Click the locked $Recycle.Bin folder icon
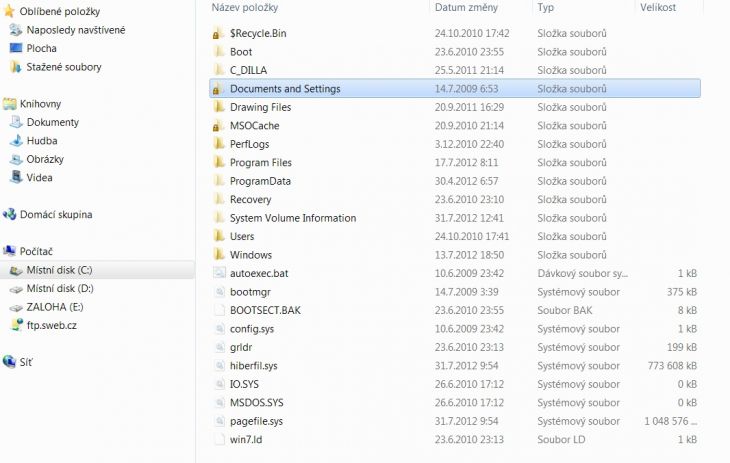 (x=218, y=34)
